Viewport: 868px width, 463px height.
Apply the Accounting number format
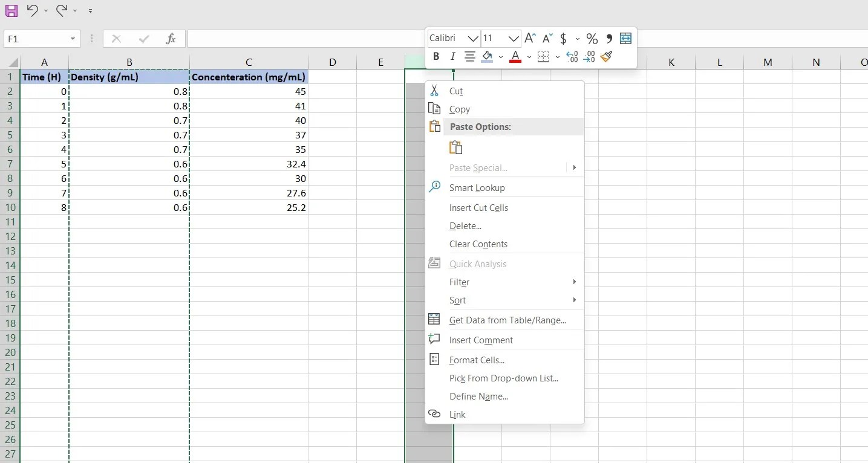(x=563, y=38)
